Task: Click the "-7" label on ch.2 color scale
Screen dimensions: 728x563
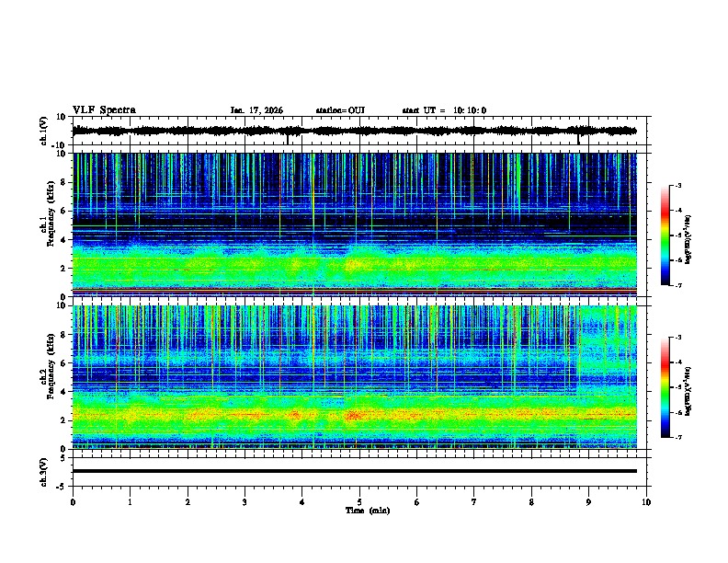Action: click(x=678, y=437)
